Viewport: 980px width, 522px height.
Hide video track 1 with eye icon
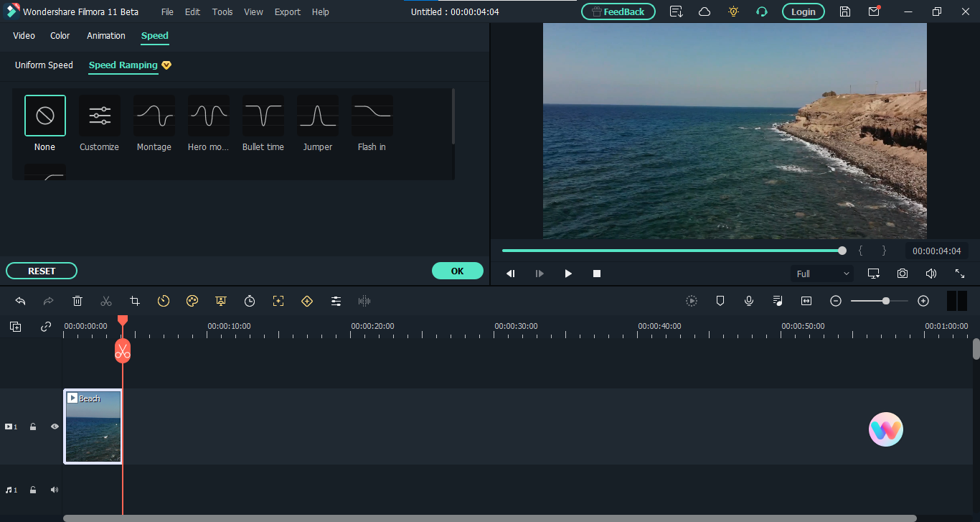click(55, 427)
